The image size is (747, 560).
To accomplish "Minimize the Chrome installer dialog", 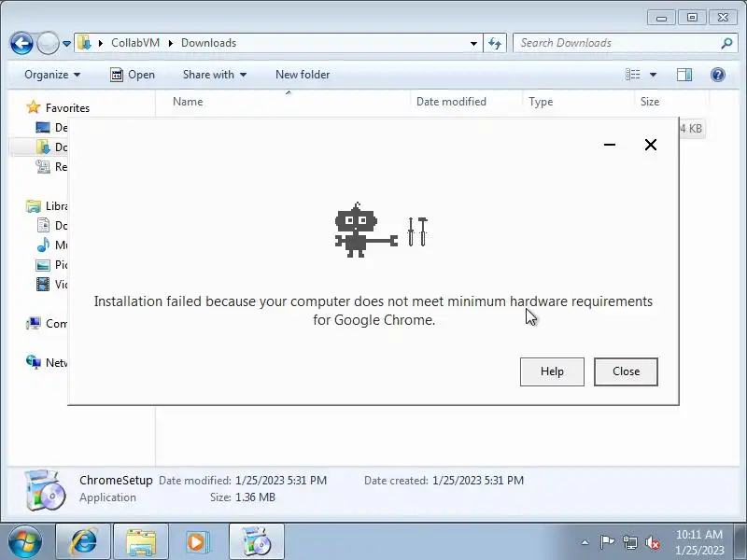I will point(610,145).
